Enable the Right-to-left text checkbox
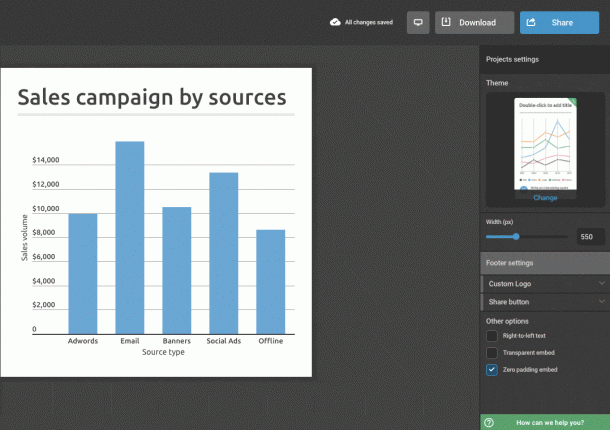This screenshot has height=430, width=610. coord(492,335)
